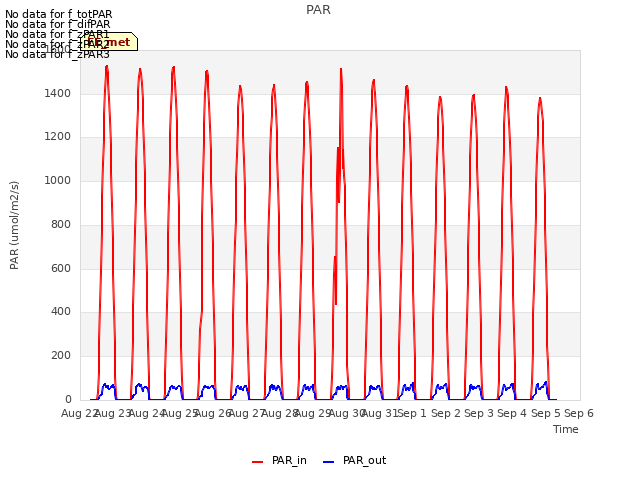
Task: Click the Aug 22 date tick label
Action: [x=79, y=413]
